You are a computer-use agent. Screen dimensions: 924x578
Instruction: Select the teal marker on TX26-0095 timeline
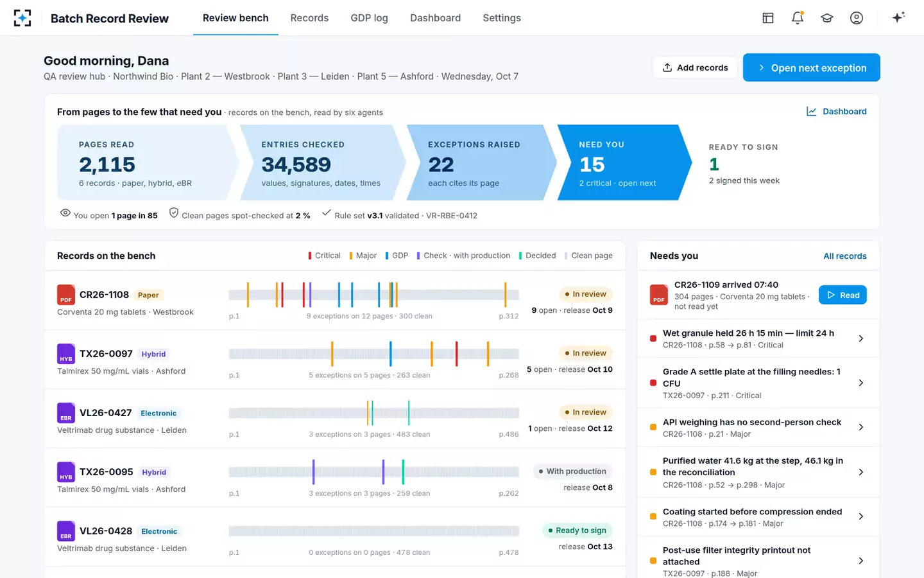click(x=403, y=472)
